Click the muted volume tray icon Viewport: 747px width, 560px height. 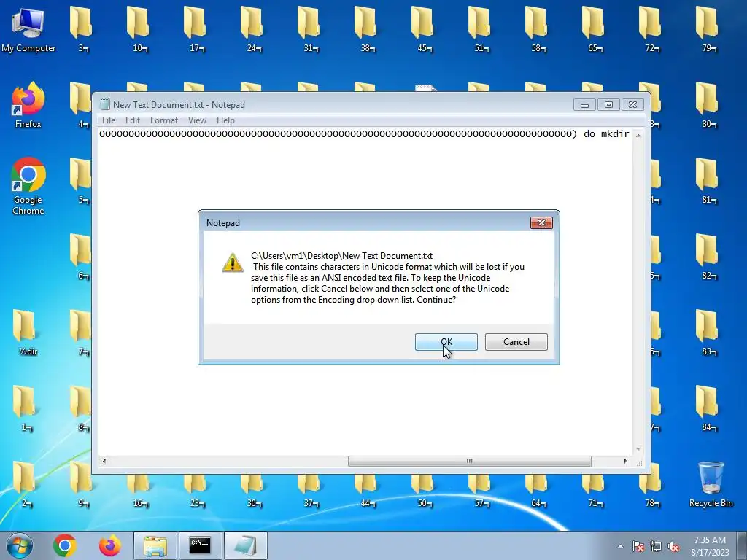click(x=673, y=546)
